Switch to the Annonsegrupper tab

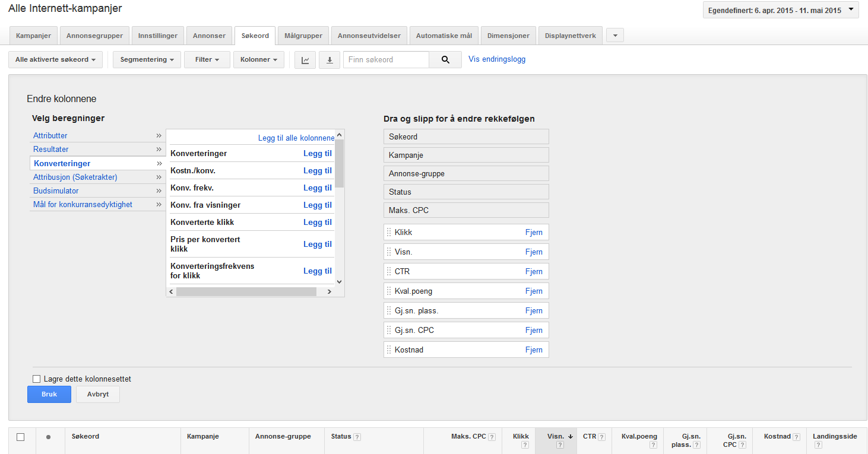[x=94, y=36]
